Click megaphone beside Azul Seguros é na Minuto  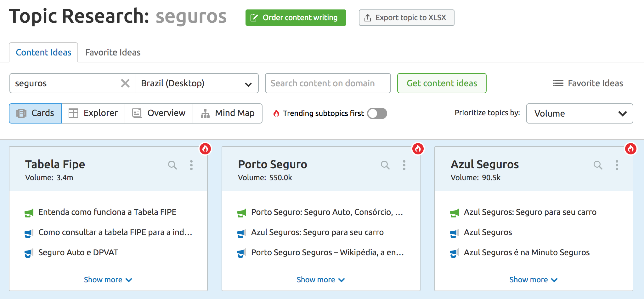[455, 253]
